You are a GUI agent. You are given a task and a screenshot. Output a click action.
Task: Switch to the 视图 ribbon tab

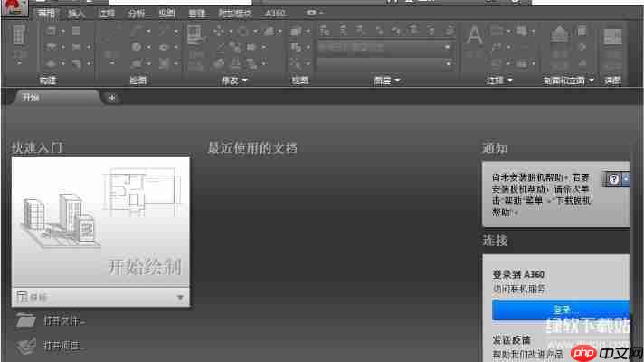pos(166,14)
